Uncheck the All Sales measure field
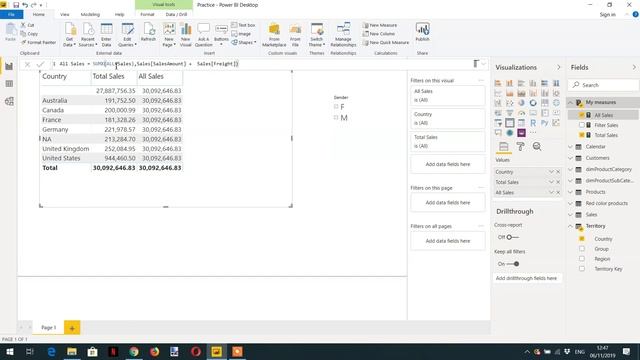The width and height of the screenshot is (640, 360). (582, 115)
